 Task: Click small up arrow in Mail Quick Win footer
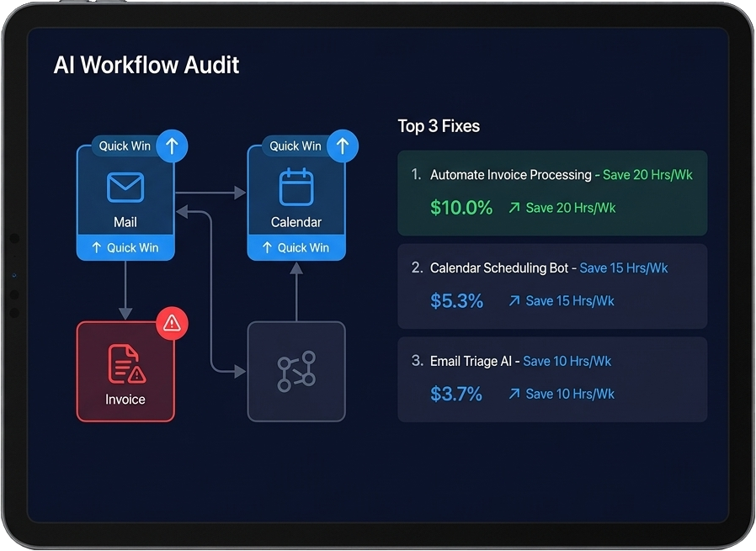point(97,247)
